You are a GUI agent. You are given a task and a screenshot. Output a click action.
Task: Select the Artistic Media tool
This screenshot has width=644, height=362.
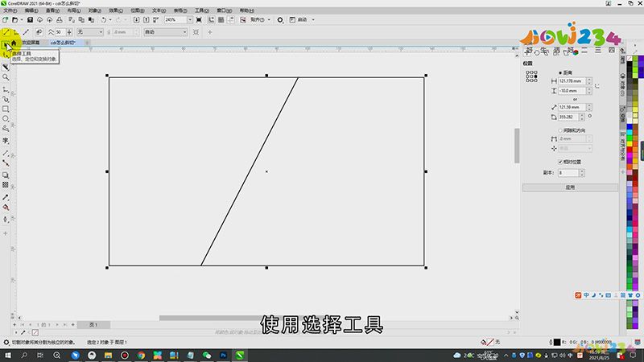coord(6,99)
